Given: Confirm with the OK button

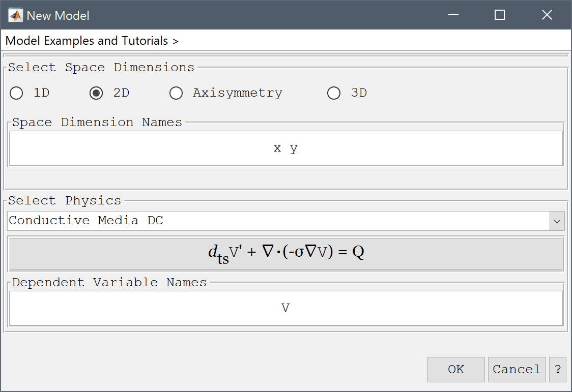Looking at the screenshot, I should pos(456,370).
